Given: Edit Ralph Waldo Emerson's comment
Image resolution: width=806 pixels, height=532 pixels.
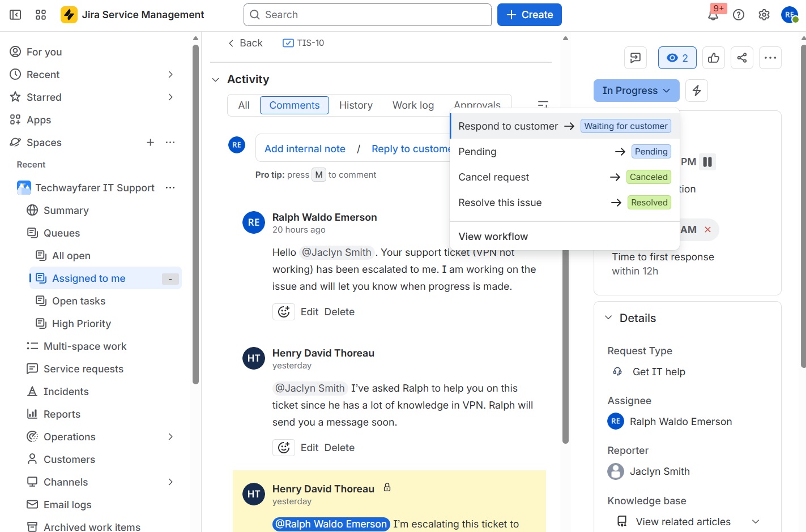Looking at the screenshot, I should (x=309, y=312).
